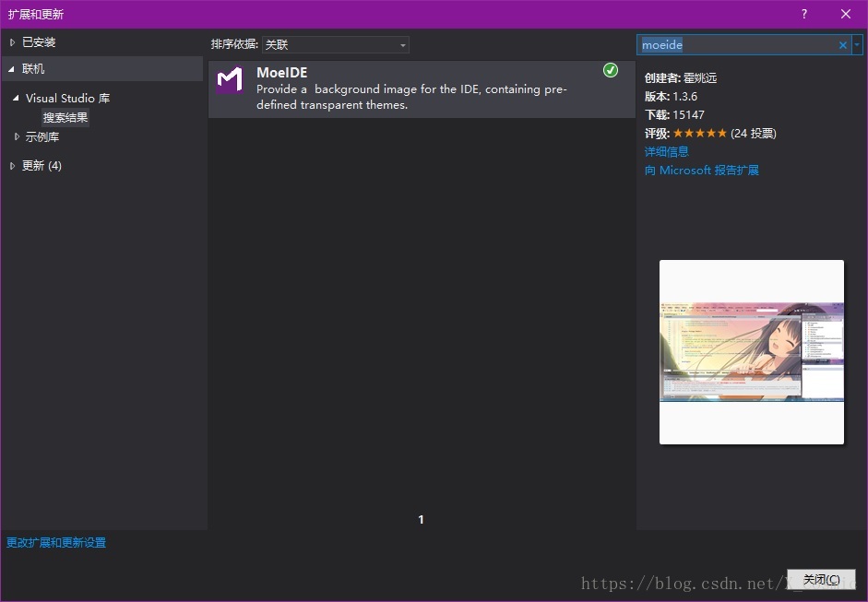Open the help question mark in title bar
Image resolution: width=868 pixels, height=602 pixels.
coord(804,14)
